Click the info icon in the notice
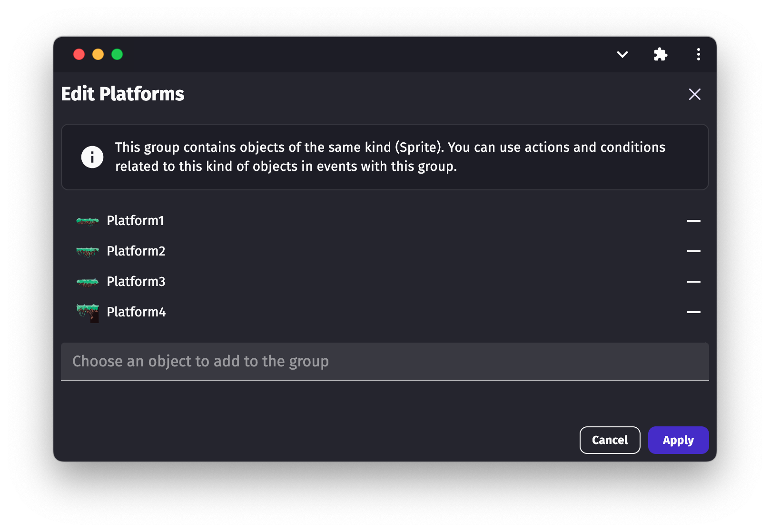770x532 pixels. [x=92, y=157]
